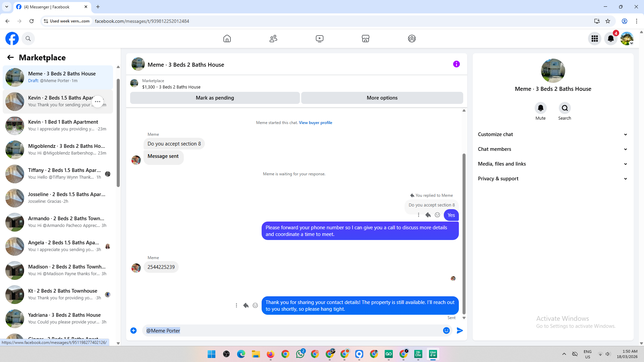
Task: Expand Chat members section
Action: pyautogui.click(x=553, y=149)
